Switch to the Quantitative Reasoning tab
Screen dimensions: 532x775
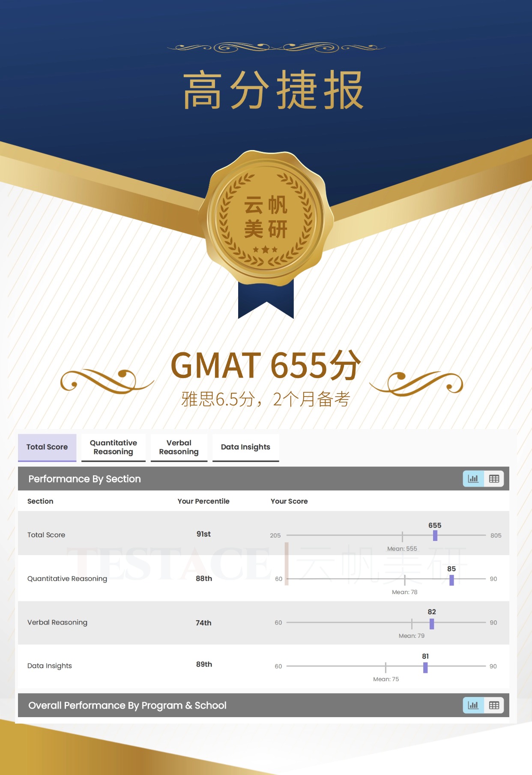(x=114, y=448)
